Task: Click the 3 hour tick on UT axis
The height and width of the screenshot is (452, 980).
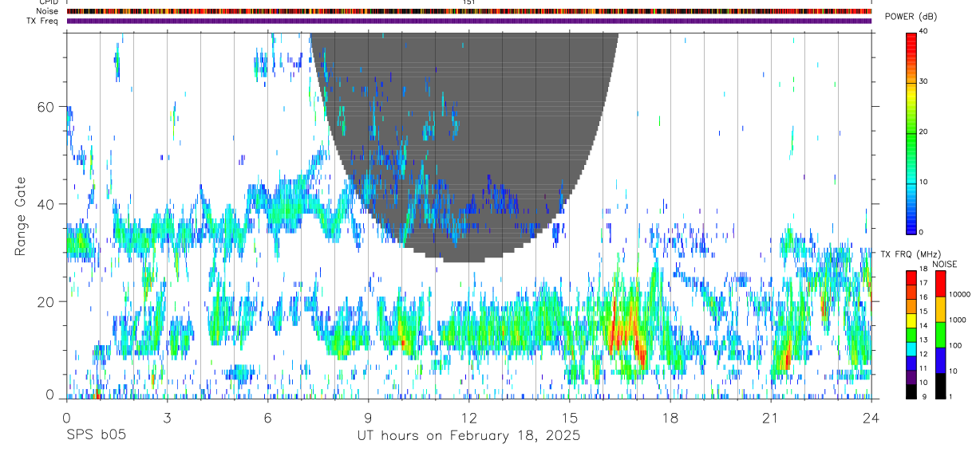Action: [x=167, y=418]
